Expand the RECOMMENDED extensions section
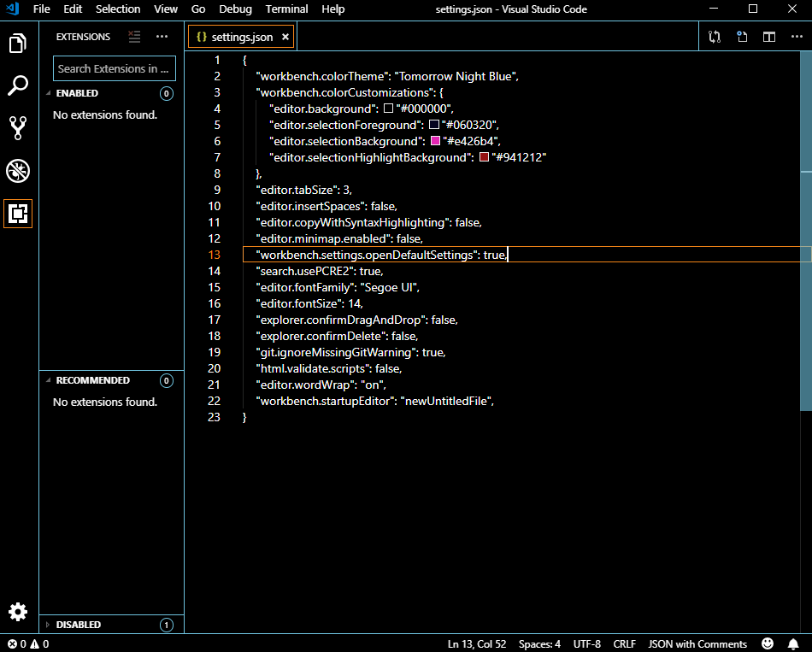Image resolution: width=812 pixels, height=652 pixels. pyautogui.click(x=94, y=380)
